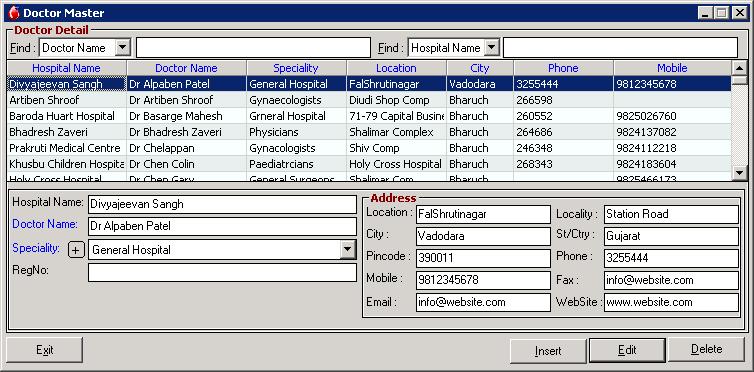Click the City address field

tap(483, 236)
